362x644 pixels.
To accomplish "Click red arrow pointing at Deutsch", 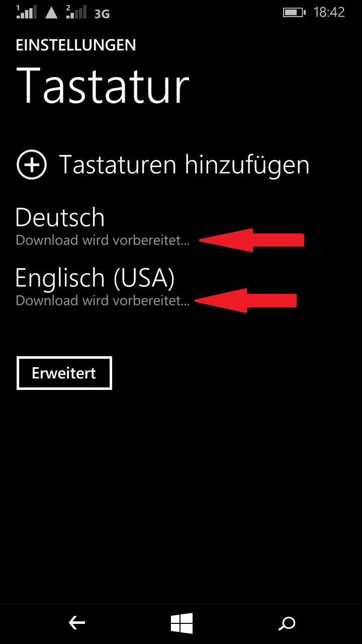I will (x=252, y=240).
